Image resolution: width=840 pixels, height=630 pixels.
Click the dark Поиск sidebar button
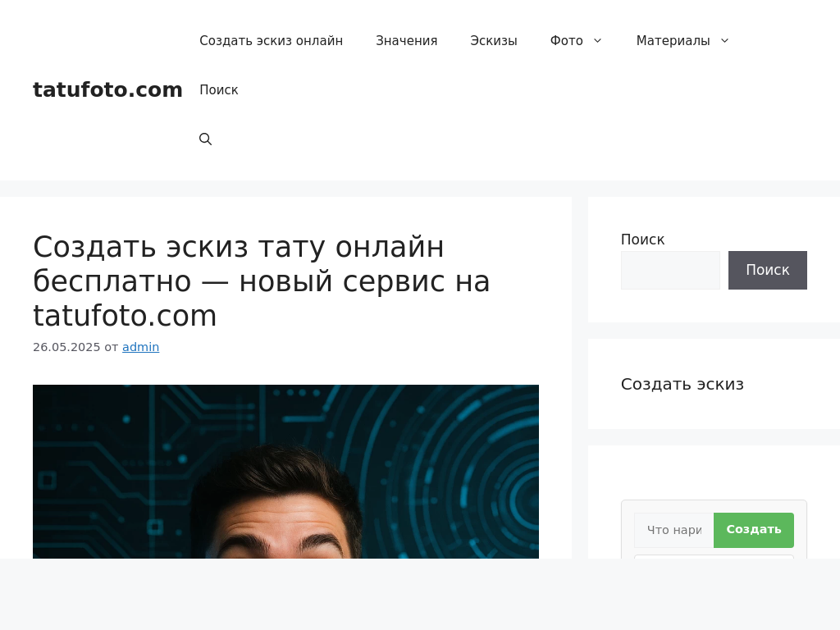pyautogui.click(x=767, y=270)
